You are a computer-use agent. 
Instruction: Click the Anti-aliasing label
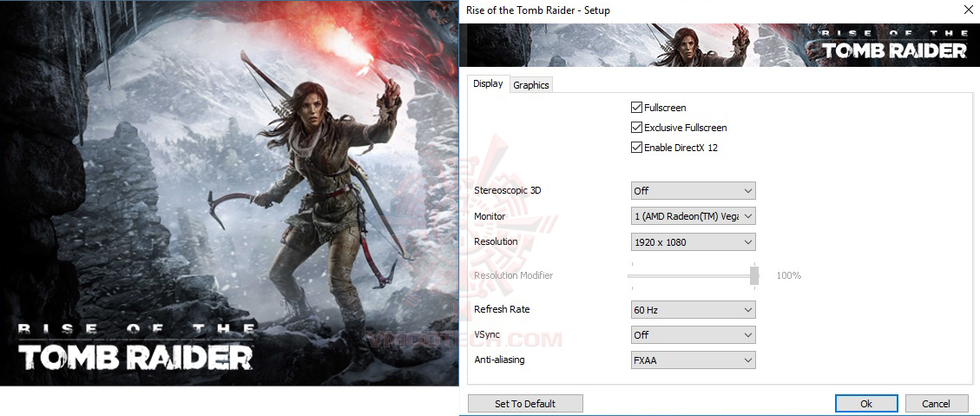pyautogui.click(x=499, y=360)
